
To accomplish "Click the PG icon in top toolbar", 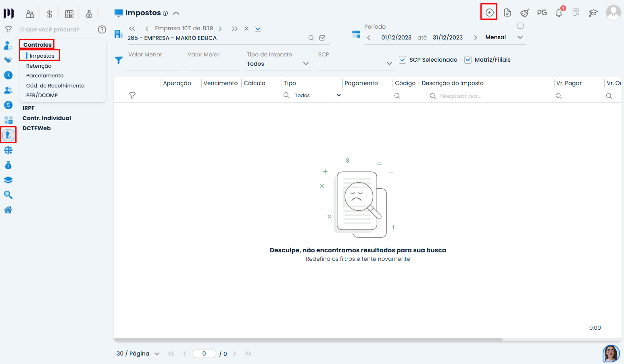I will (x=542, y=12).
